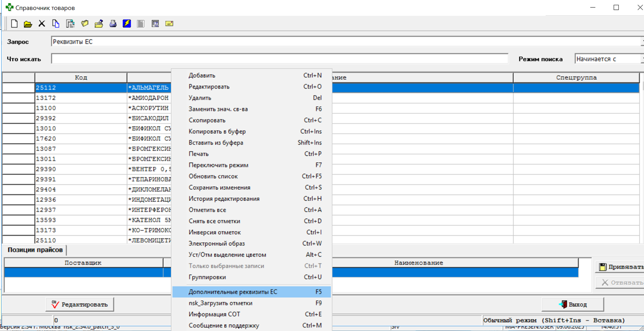Pick Скопировать from the context menu

click(251, 120)
